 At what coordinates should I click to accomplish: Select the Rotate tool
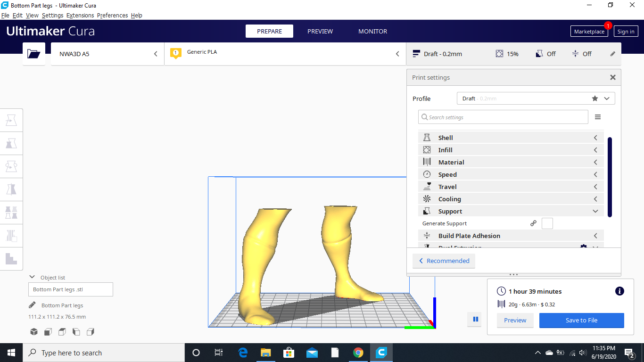11,166
